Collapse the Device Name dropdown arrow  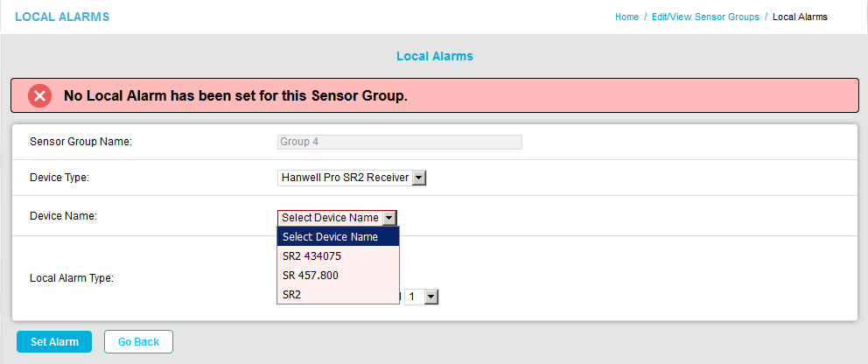click(x=389, y=218)
